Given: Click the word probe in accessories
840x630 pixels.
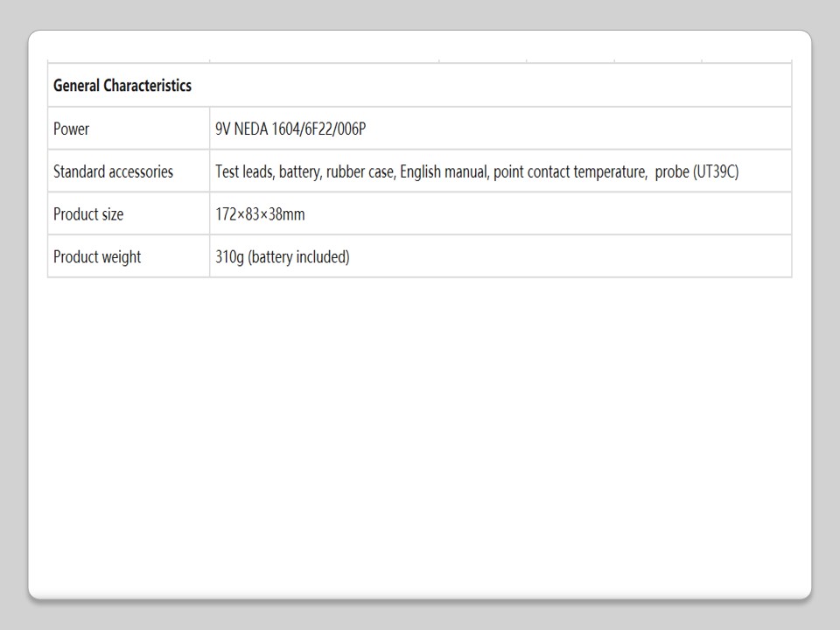Looking at the screenshot, I should click(672, 171).
